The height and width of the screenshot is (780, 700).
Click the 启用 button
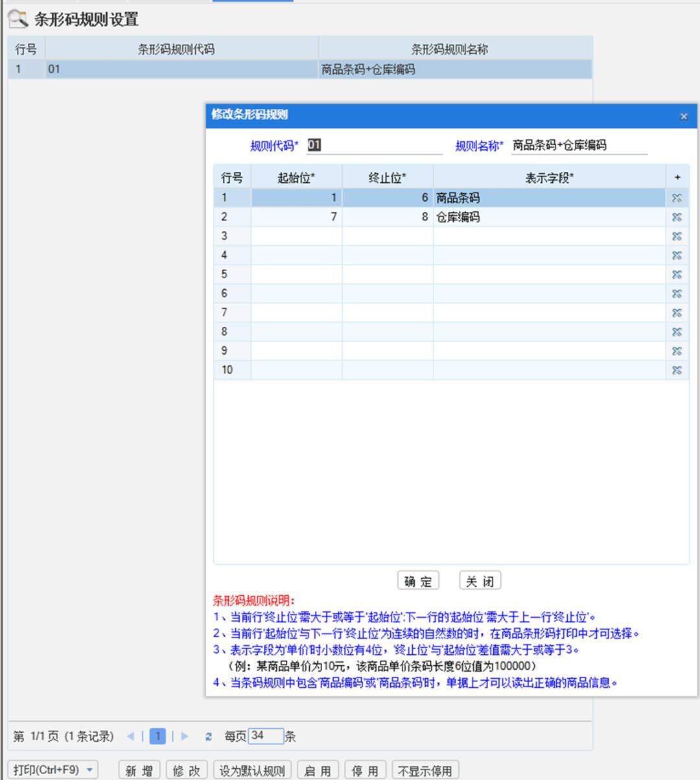coord(318,770)
